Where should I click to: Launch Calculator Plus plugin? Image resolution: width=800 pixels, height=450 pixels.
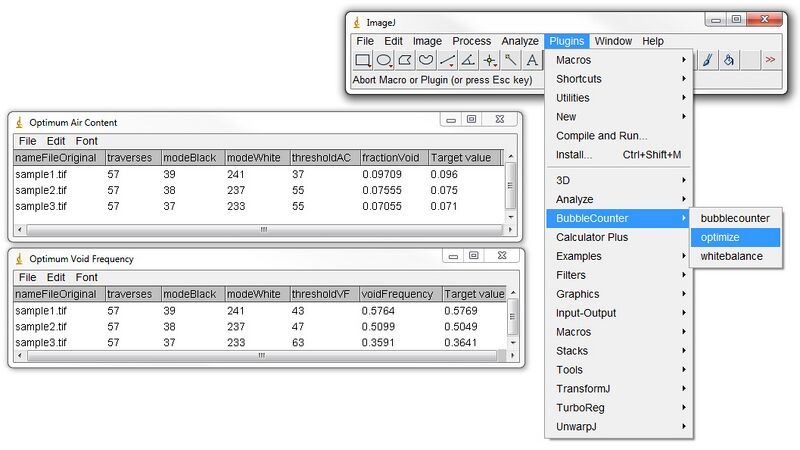point(618,237)
